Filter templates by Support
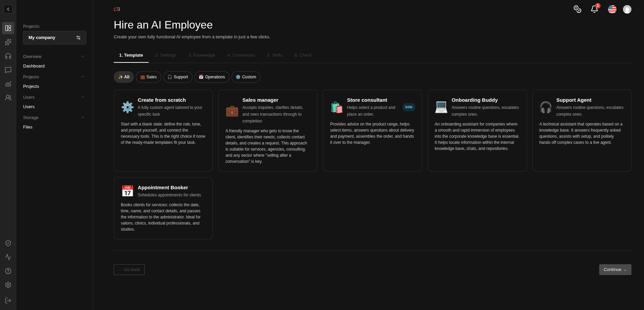This screenshot has height=310, width=644. point(178,77)
